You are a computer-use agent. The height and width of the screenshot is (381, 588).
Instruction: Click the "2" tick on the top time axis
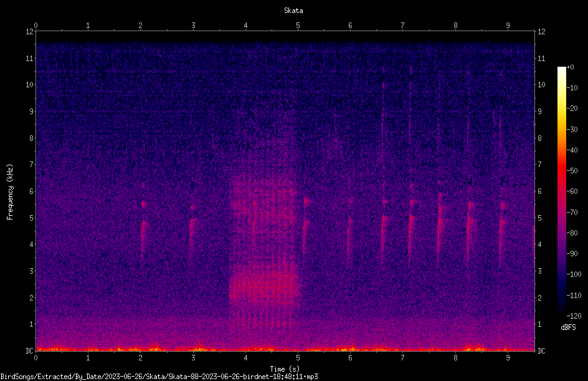(x=141, y=26)
